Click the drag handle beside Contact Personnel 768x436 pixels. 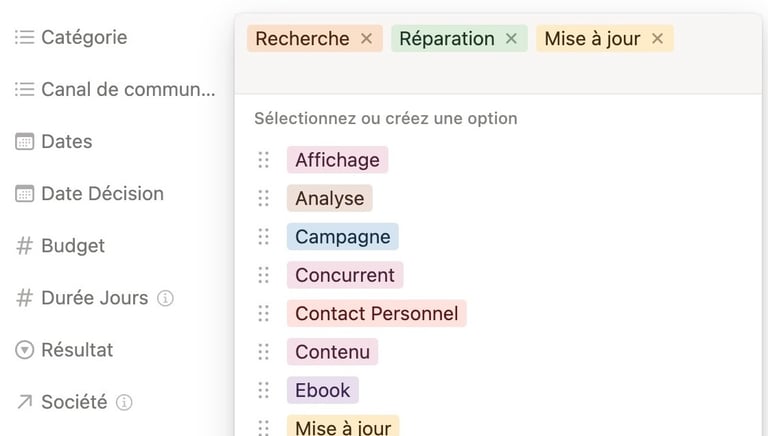click(264, 314)
